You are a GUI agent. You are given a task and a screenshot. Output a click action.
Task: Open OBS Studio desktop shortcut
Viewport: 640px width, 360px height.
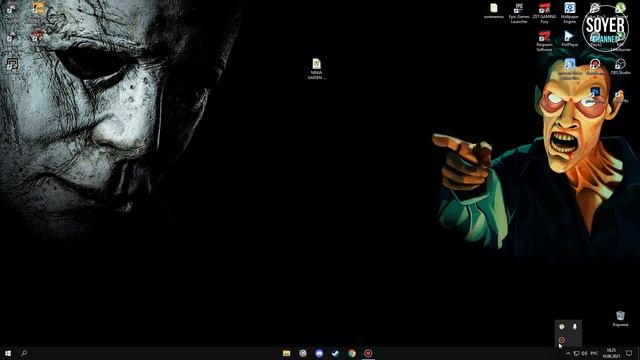pyautogui.click(x=620, y=67)
